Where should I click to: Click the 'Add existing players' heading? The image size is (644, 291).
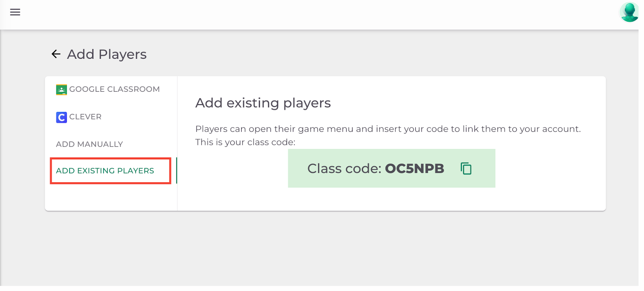263,103
